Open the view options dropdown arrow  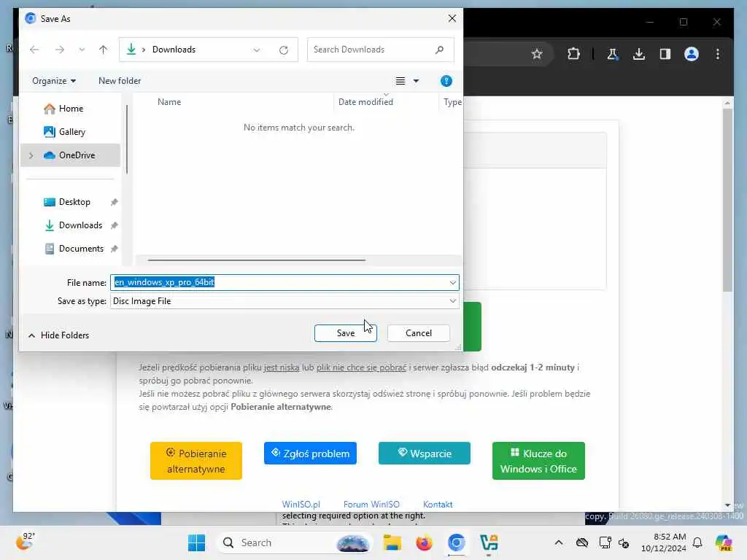[x=416, y=81]
